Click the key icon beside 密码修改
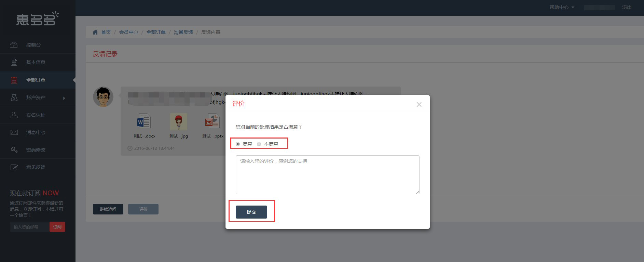This screenshot has height=262, width=644. pos(14,150)
